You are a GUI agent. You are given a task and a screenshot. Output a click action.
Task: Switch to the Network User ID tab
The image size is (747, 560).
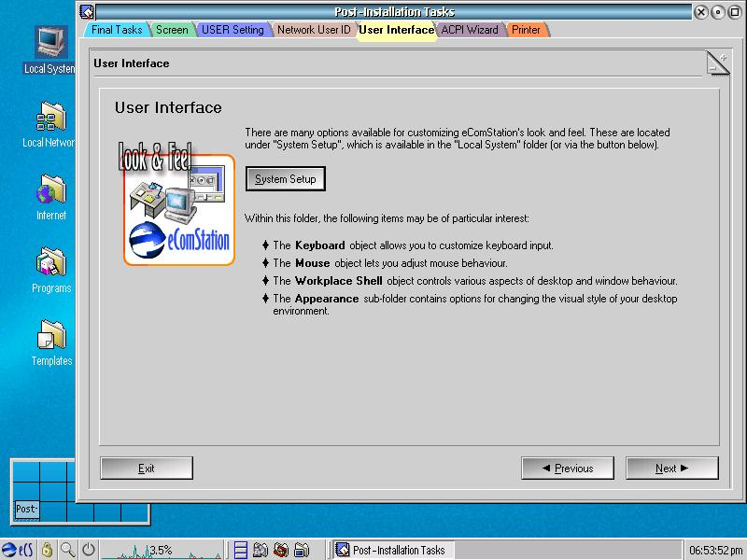tap(314, 30)
